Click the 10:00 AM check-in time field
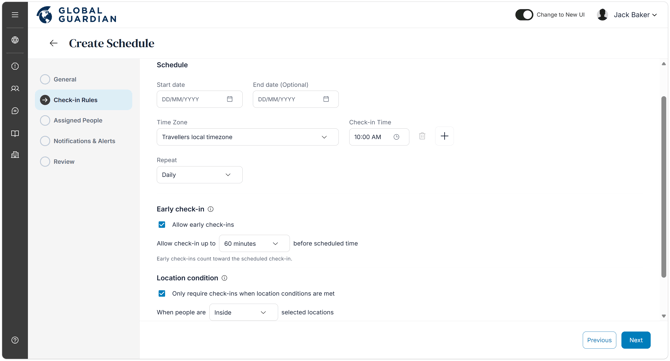The height and width of the screenshot is (361, 670). tap(379, 137)
